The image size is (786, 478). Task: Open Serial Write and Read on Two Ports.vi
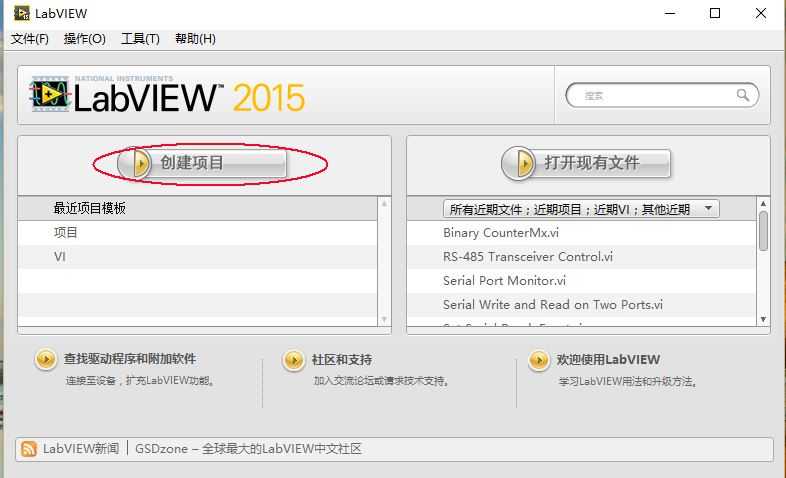click(x=553, y=305)
